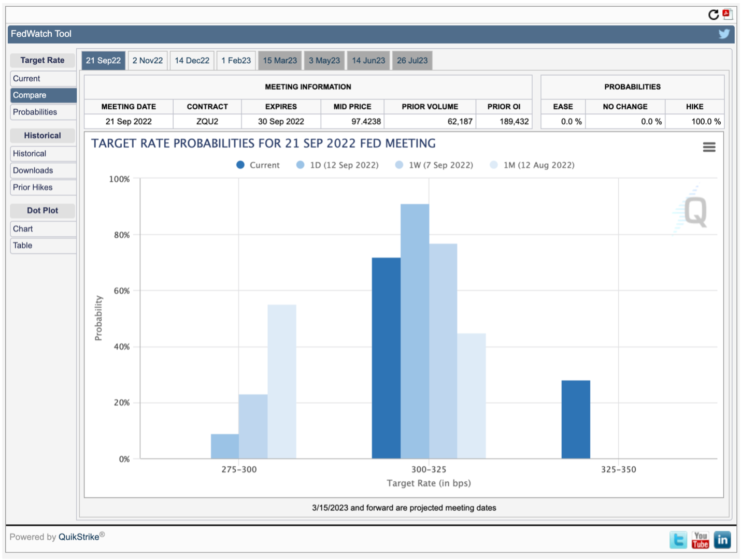
Task: Open Dot Plot Table item
Action: coord(43,246)
